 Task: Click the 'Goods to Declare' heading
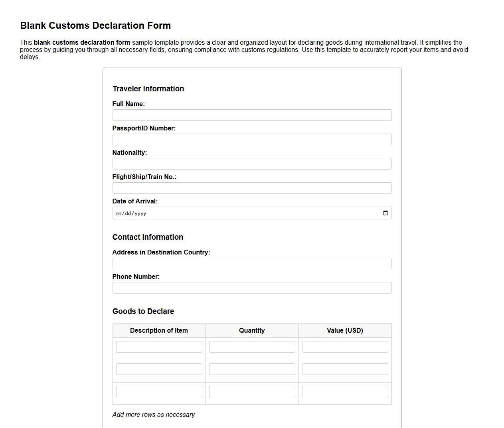pos(143,311)
